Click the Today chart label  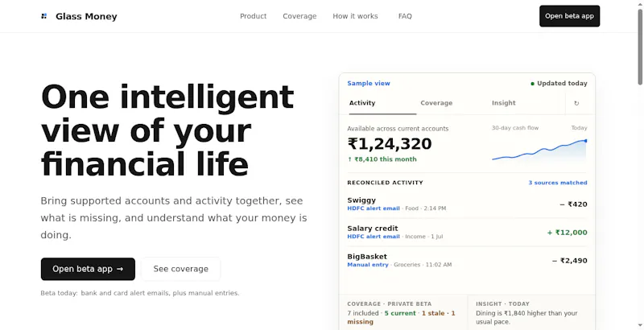click(579, 128)
